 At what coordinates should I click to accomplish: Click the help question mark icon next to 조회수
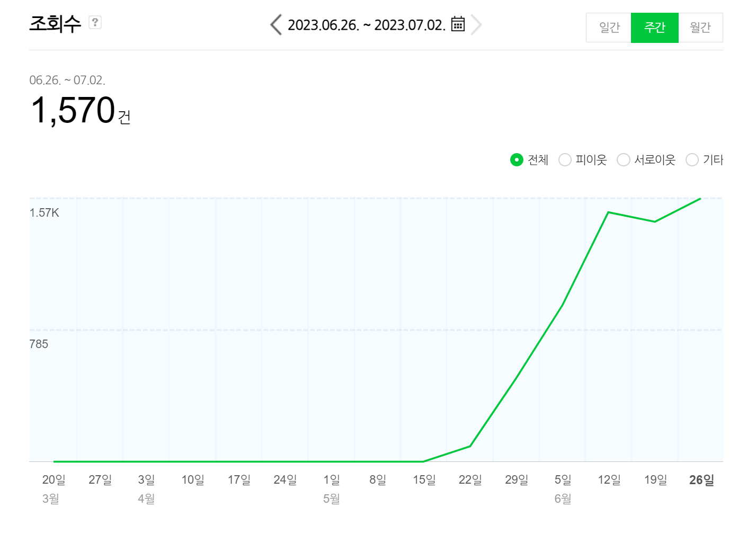pos(95,22)
